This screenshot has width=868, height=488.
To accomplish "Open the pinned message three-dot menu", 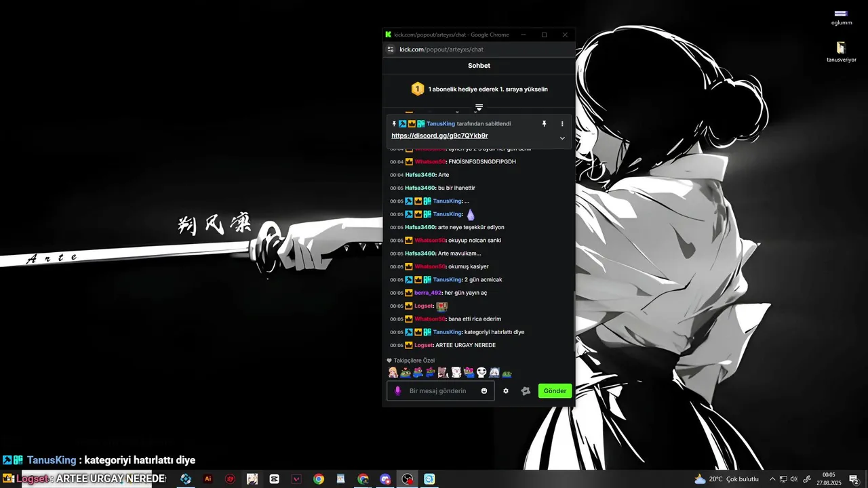I will pos(562,123).
